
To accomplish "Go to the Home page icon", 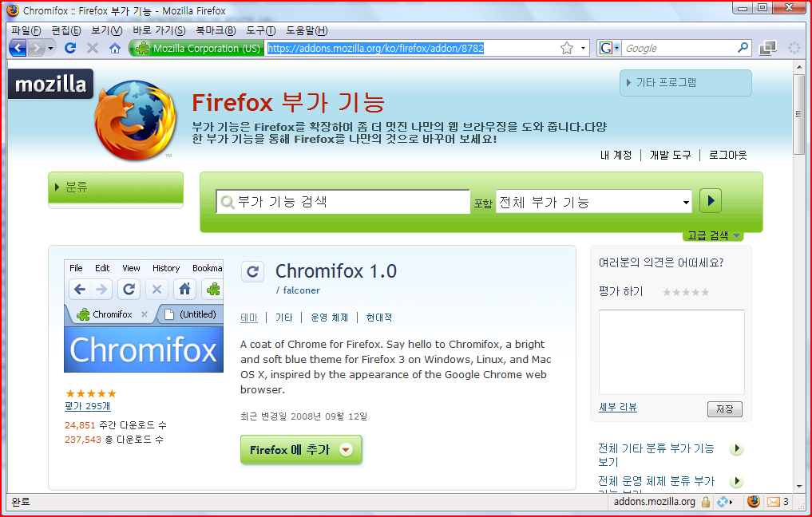I will pos(115,48).
